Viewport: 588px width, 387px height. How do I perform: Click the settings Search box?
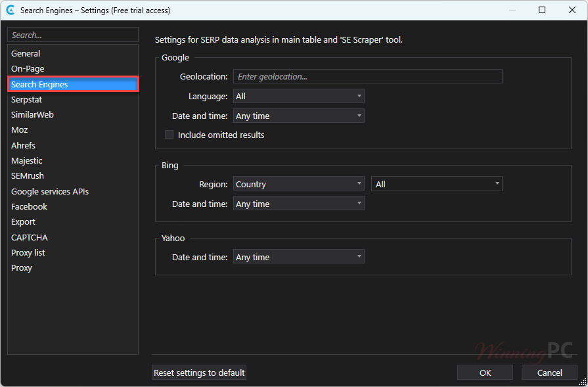[72, 35]
